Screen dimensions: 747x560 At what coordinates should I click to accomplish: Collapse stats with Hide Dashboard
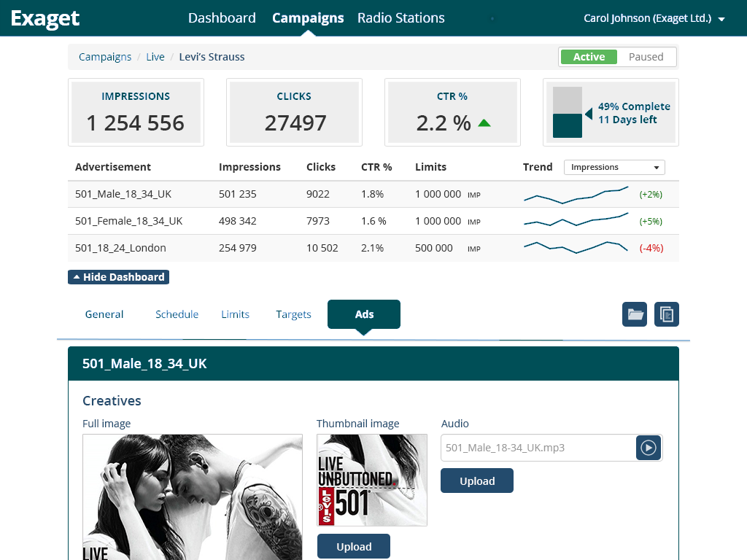pyautogui.click(x=118, y=277)
